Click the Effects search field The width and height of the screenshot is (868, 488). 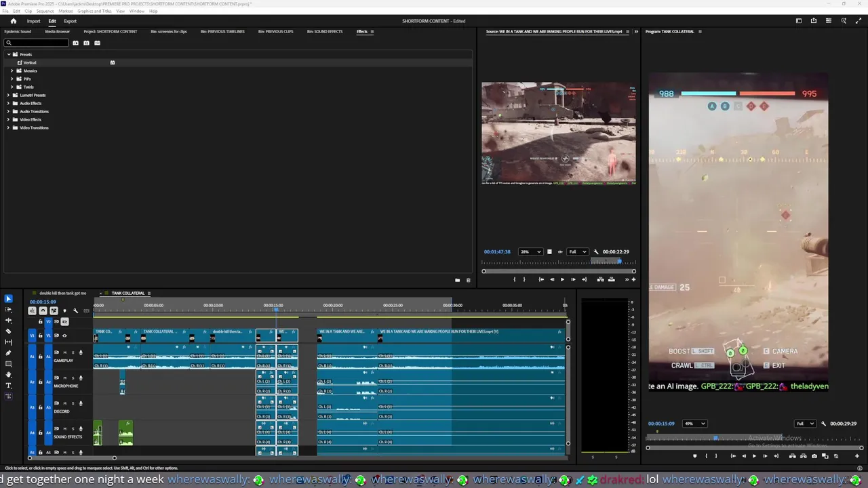click(x=37, y=43)
